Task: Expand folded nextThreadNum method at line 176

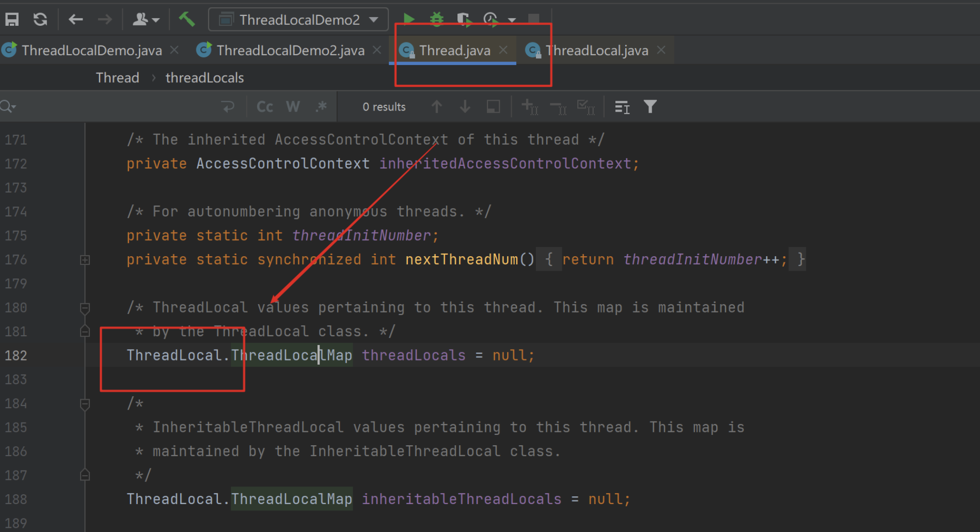Action: [85, 260]
